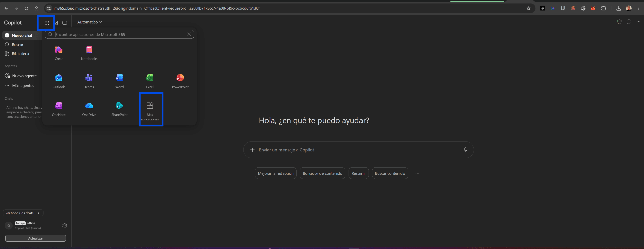644x249 pixels.
Task: Open browser downloads
Action: point(619,8)
